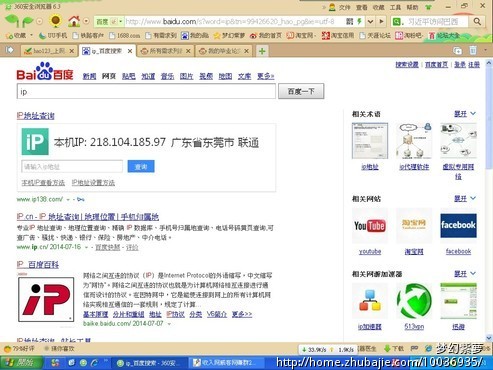Open the 1688.com bookmark
This screenshot has width=493, height=370.
[125, 35]
